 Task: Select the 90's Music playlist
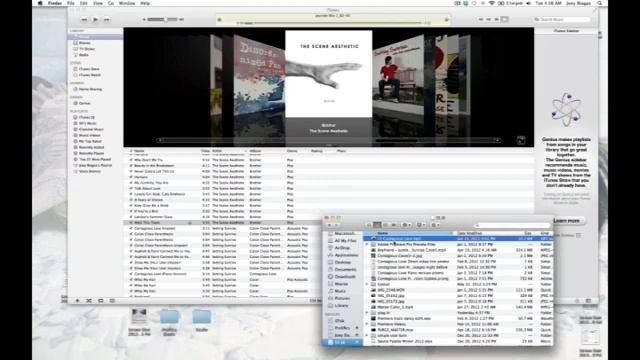tap(87, 123)
